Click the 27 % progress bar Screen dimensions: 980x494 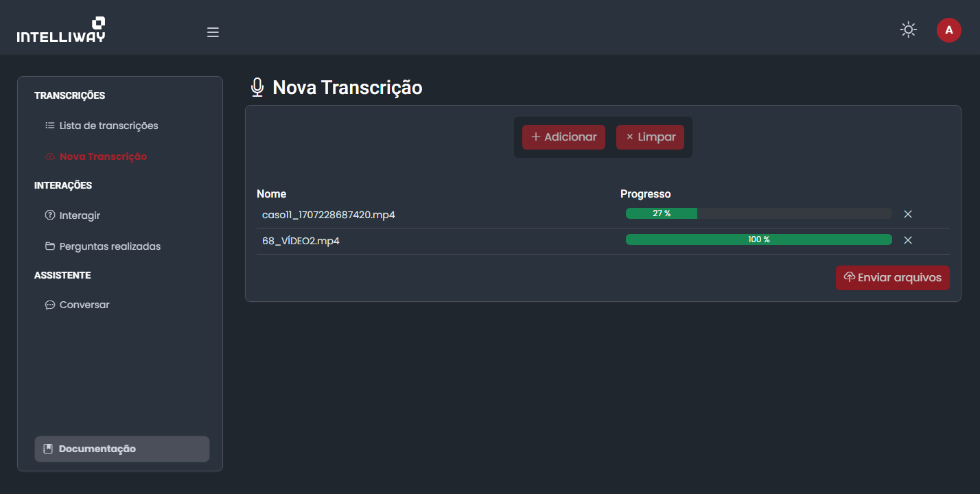[758, 213]
